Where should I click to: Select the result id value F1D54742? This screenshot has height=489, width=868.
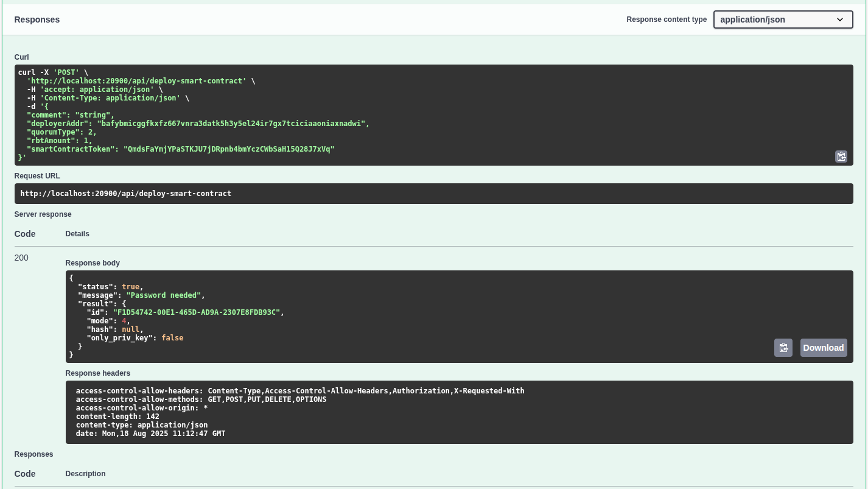(197, 312)
